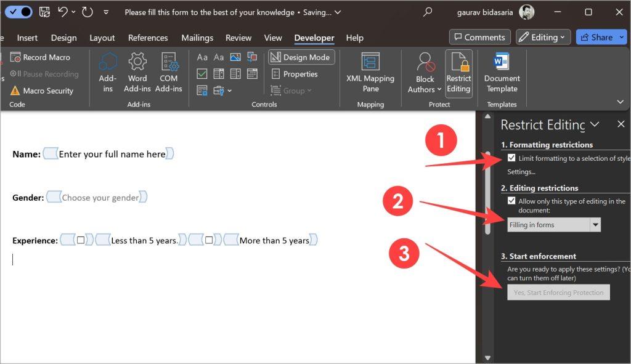Open the XML Mapping Pane
The width and height of the screenshot is (631, 364).
(370, 73)
